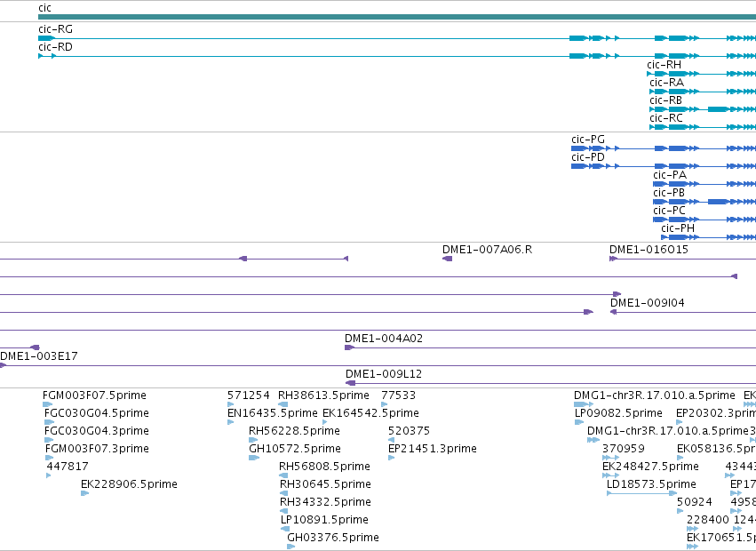Viewport: 756px width, 551px height.
Task: Click the RH30645.5prime EST label
Action: point(325,484)
